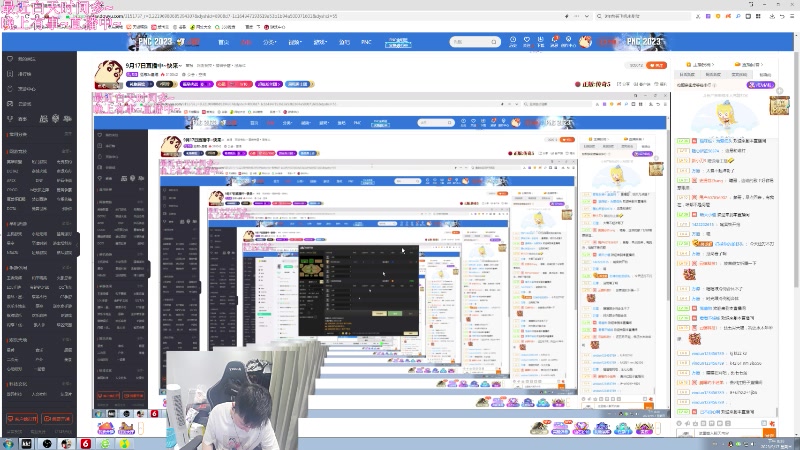Open the address bar dropdown chevron
Image resolution: width=800 pixels, height=450 pixels.
pos(587,16)
